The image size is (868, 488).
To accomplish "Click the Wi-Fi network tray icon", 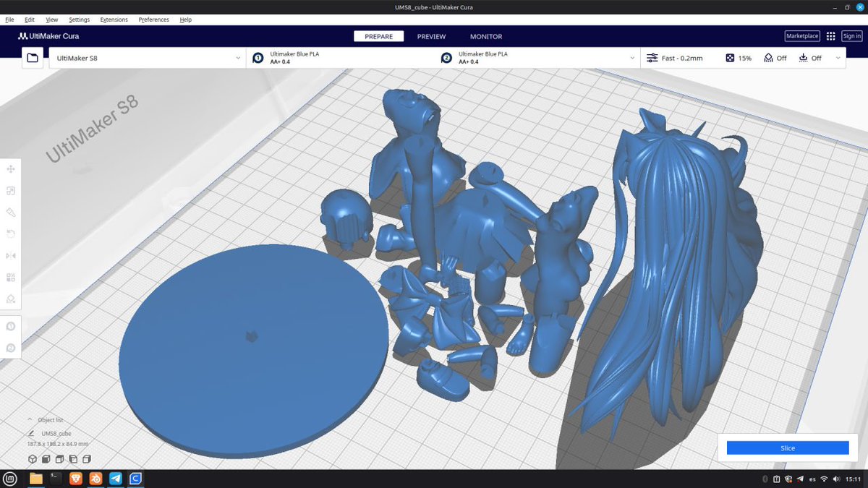I will coord(824,479).
